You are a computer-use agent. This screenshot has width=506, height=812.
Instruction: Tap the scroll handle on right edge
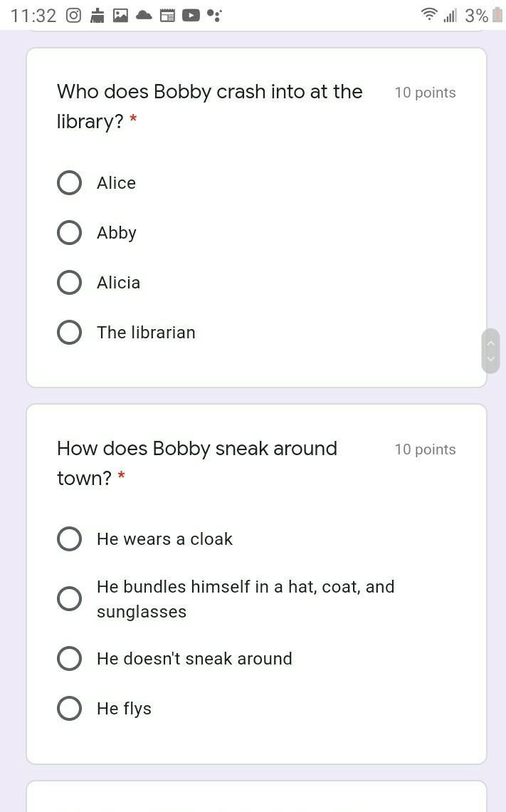point(490,350)
